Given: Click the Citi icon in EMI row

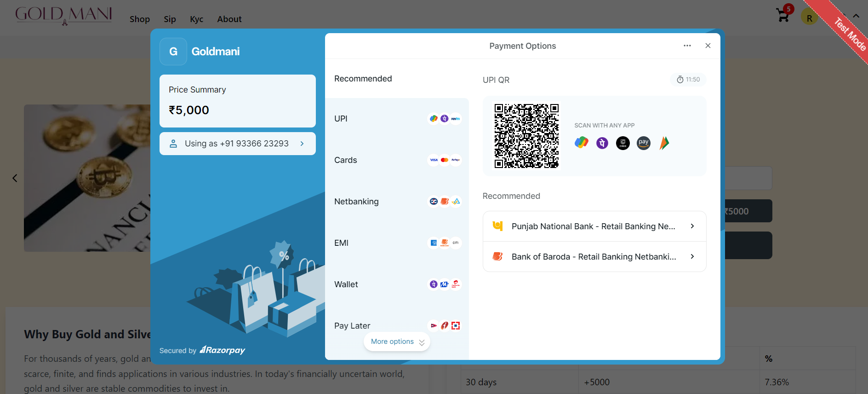Looking at the screenshot, I should click(x=456, y=243).
